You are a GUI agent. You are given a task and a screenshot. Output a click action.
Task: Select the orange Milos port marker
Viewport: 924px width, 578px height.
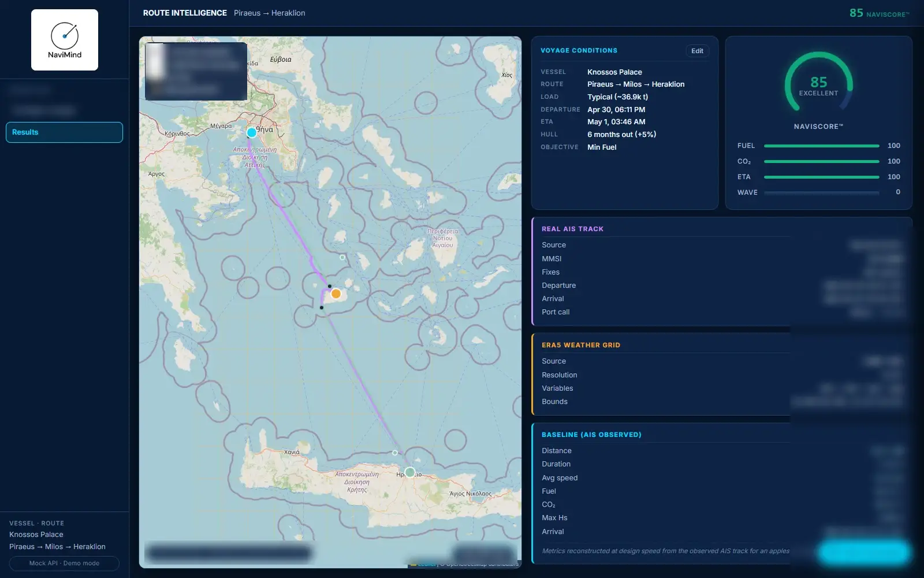(x=336, y=294)
